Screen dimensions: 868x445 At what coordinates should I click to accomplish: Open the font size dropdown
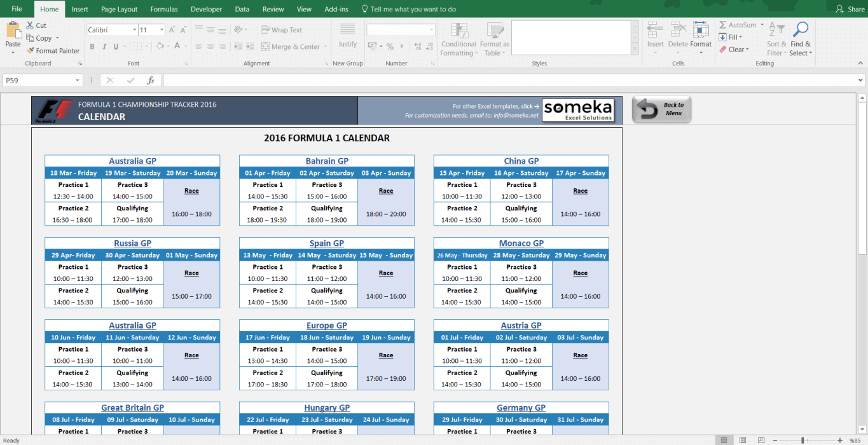click(x=162, y=30)
